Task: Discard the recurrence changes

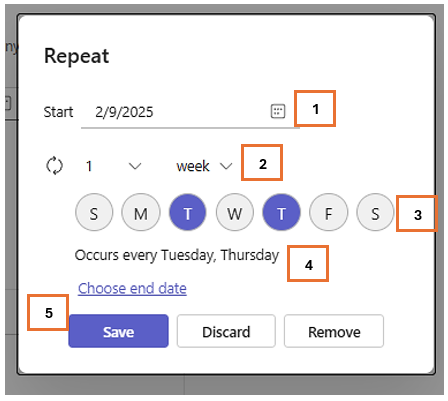Action: tap(226, 331)
